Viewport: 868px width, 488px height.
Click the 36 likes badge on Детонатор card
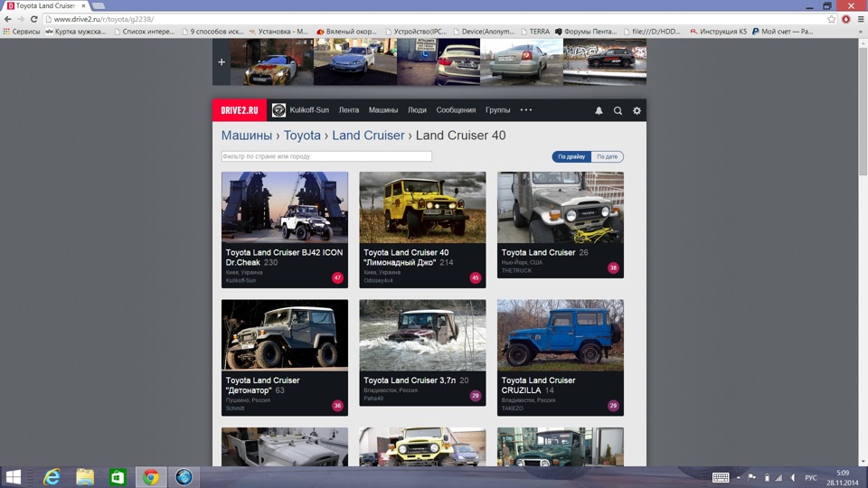pyautogui.click(x=337, y=406)
